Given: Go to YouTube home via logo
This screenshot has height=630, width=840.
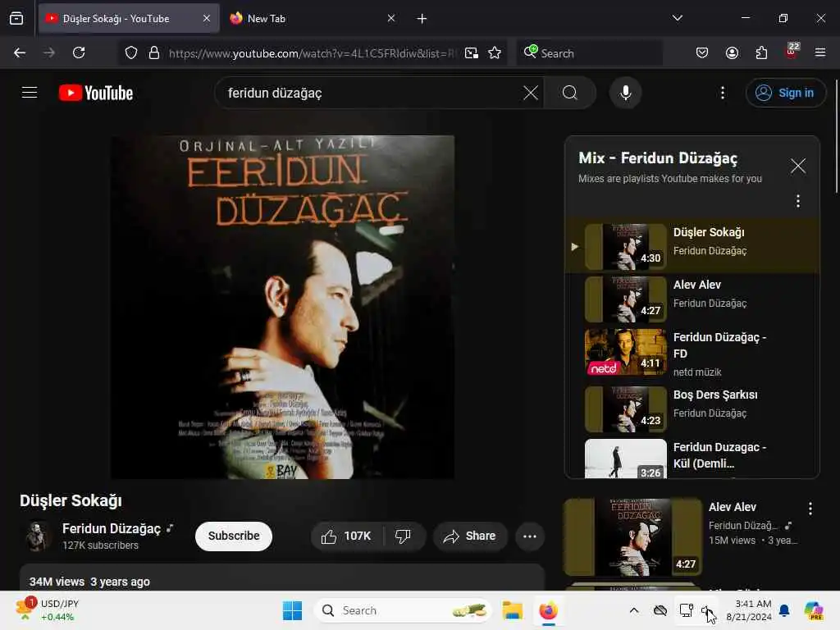Looking at the screenshot, I should coord(96,93).
